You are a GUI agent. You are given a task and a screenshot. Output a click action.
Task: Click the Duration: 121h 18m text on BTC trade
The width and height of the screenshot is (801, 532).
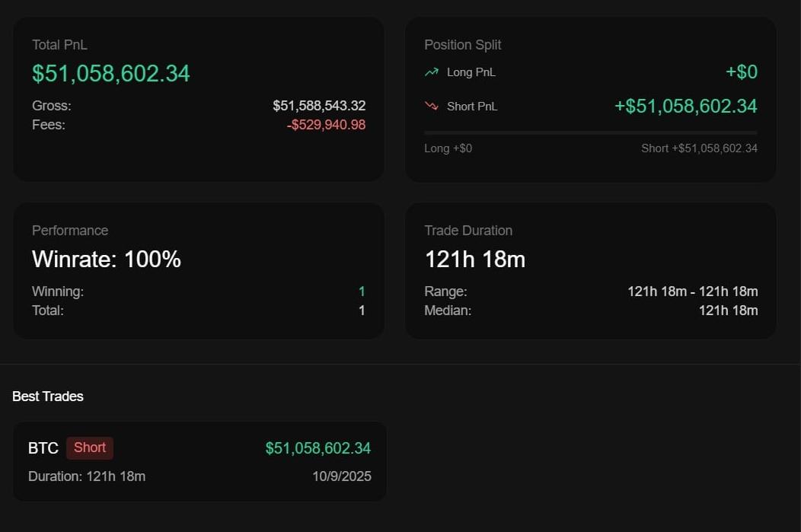click(87, 476)
